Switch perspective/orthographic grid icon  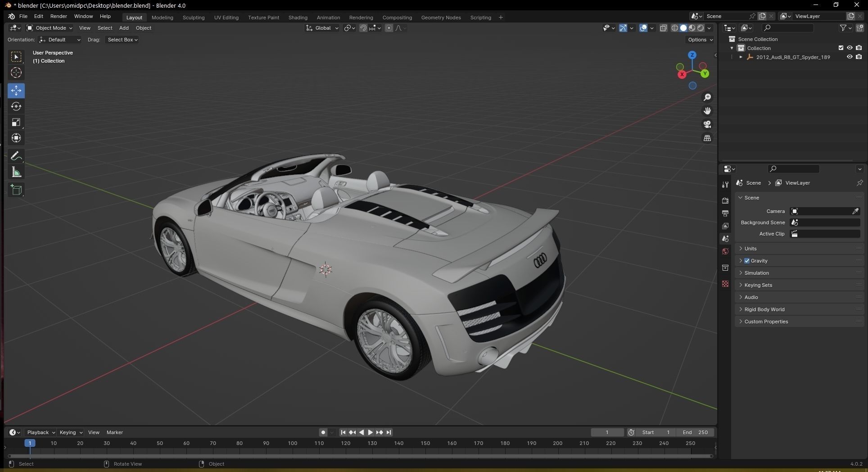point(707,138)
